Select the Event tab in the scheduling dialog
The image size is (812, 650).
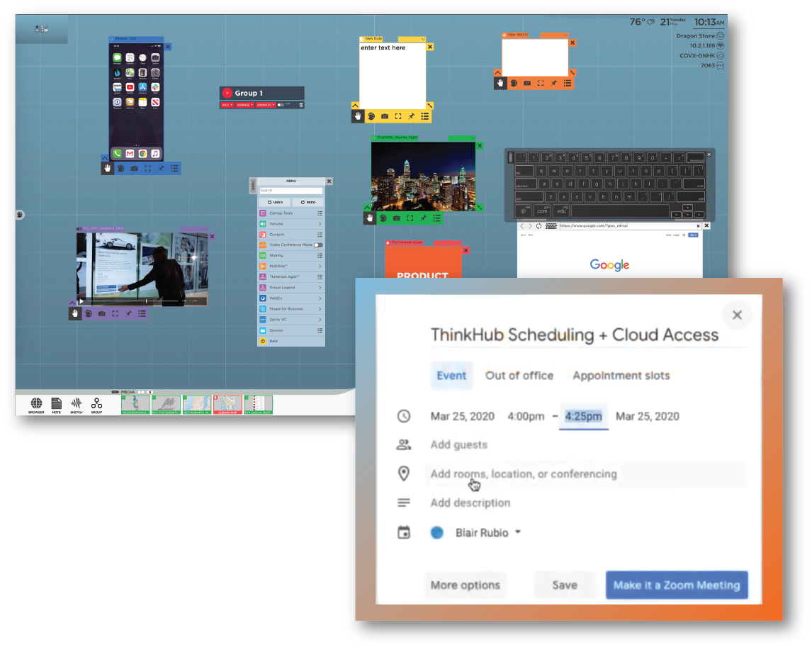(x=451, y=376)
